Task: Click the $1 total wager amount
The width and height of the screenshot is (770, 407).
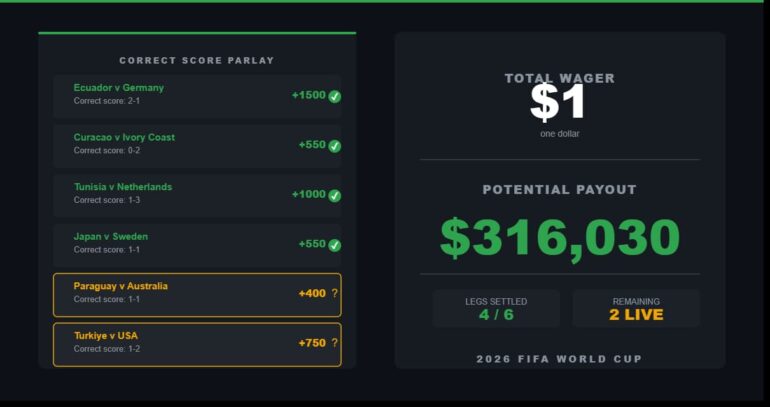Action: coord(558,103)
